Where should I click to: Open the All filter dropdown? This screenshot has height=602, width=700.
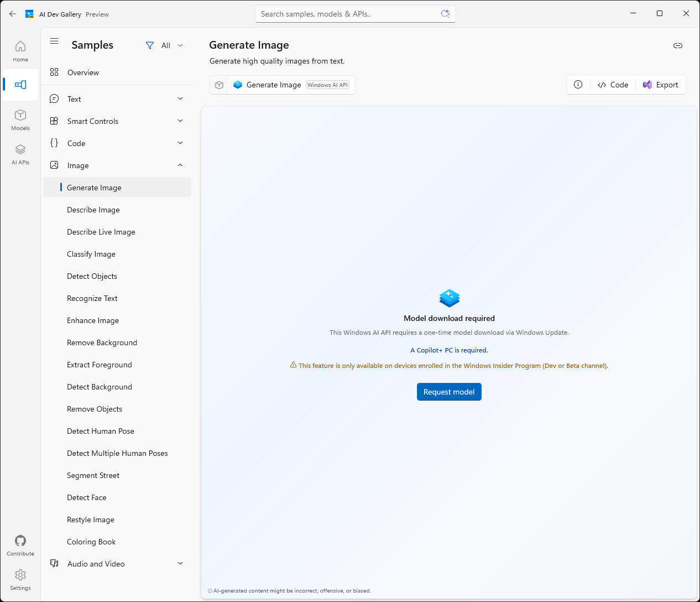(x=165, y=45)
